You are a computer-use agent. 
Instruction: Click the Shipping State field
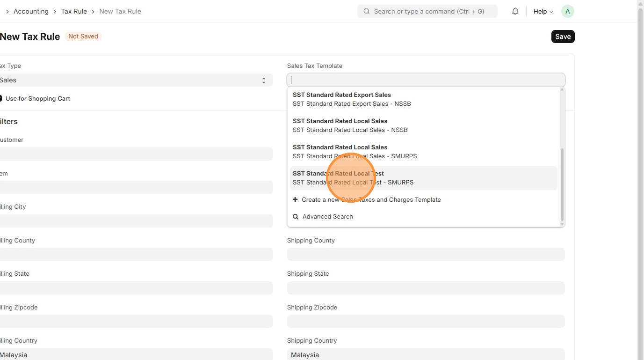[x=426, y=288]
